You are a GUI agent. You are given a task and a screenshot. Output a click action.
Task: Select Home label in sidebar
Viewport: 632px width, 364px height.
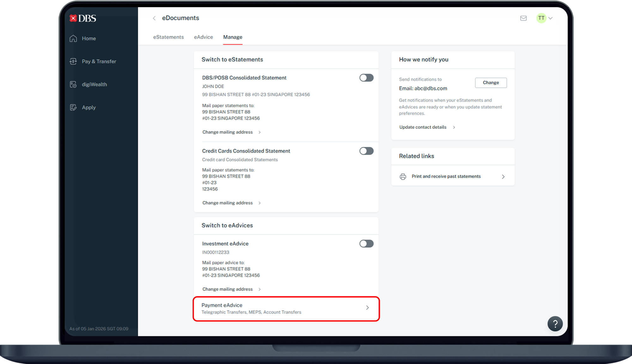(89, 39)
